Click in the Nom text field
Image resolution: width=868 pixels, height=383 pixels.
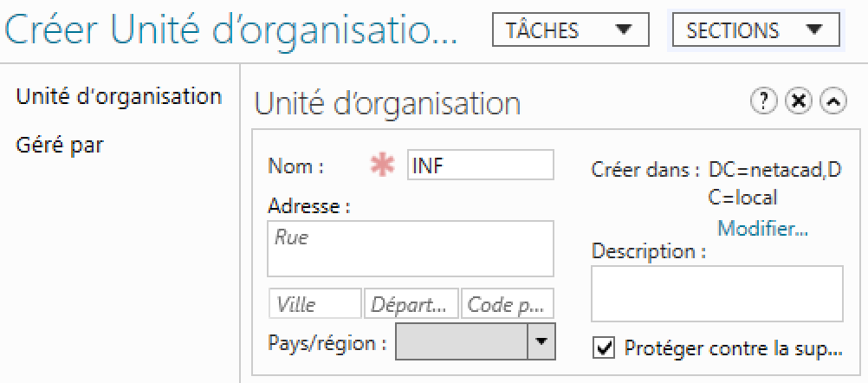tap(480, 165)
